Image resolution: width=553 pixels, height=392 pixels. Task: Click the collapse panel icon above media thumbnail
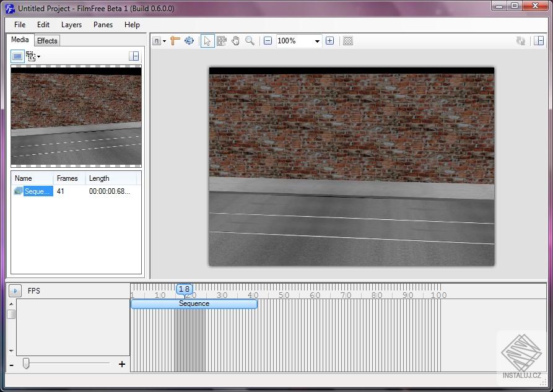click(134, 56)
